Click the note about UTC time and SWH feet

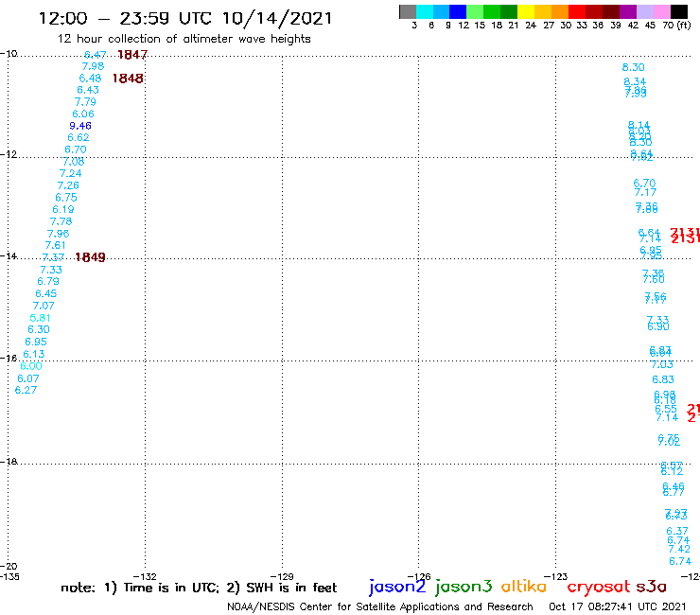(x=199, y=588)
